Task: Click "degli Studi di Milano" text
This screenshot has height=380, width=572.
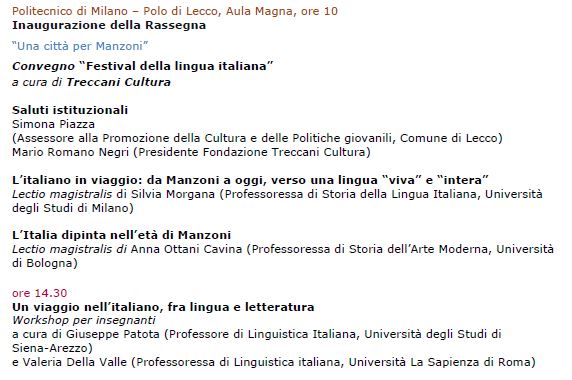Action: point(73,208)
